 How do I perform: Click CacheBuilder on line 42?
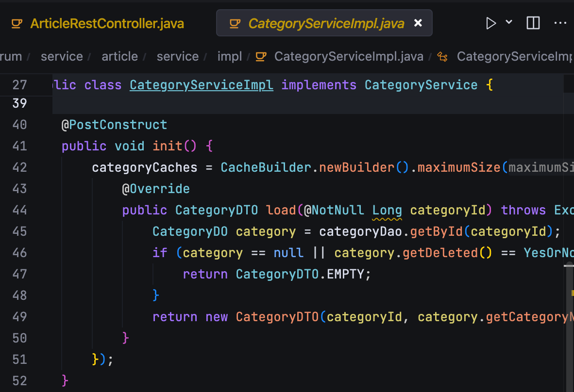click(x=266, y=167)
